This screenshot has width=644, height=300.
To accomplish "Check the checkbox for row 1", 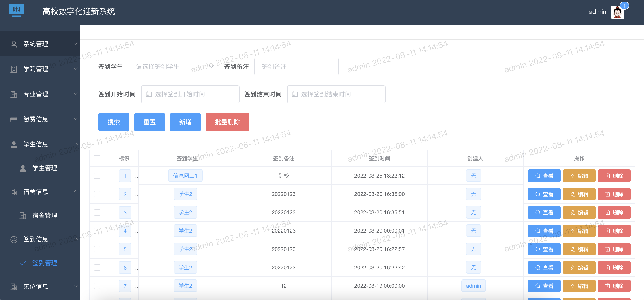I will [97, 176].
